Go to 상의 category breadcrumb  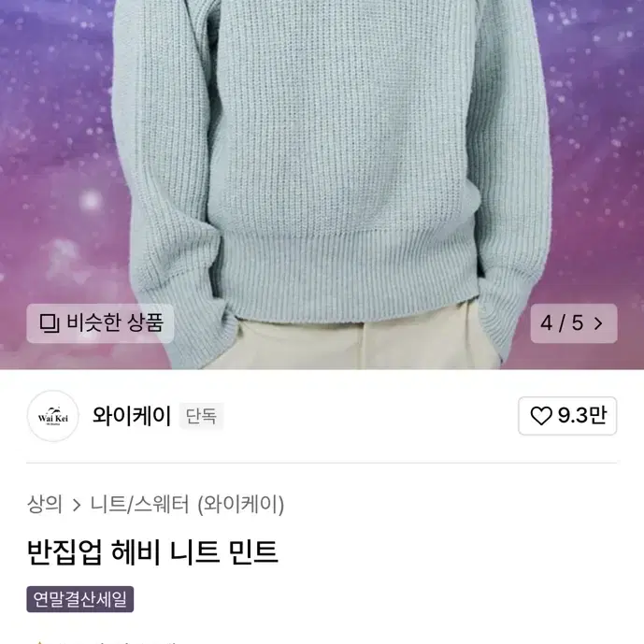44,505
